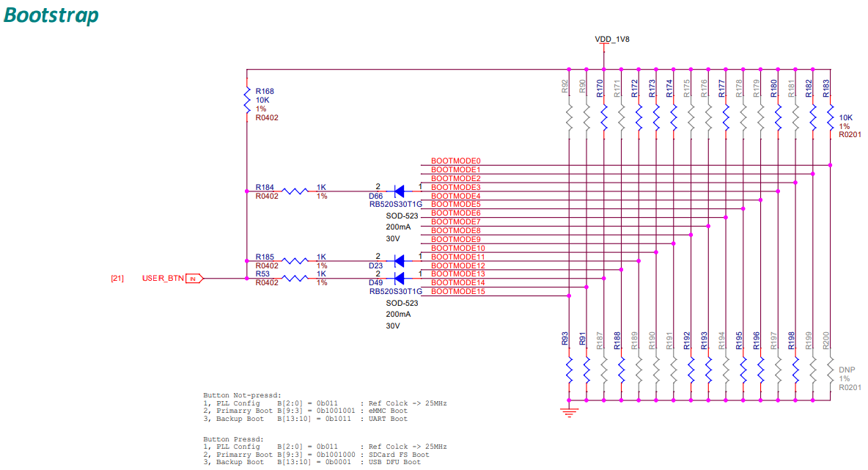Click the USER_BTN input port symbol

click(194, 279)
